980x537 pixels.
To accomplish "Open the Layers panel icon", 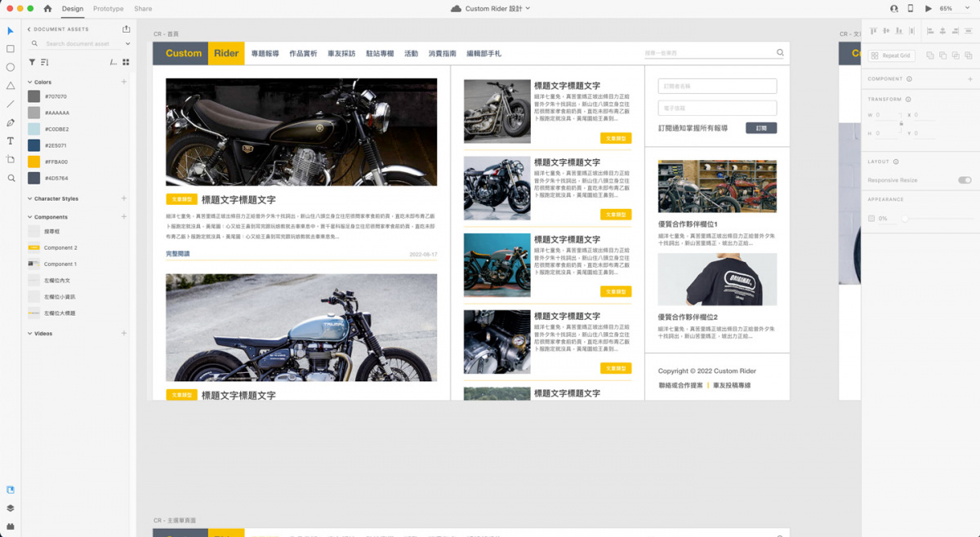I will pos(11,508).
